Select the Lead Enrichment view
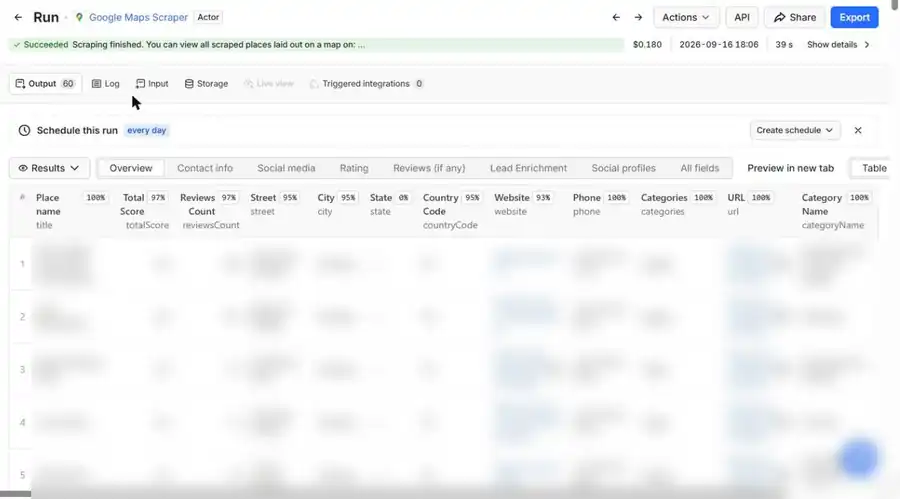Screen dimensions: 900x499 pyautogui.click(x=528, y=168)
